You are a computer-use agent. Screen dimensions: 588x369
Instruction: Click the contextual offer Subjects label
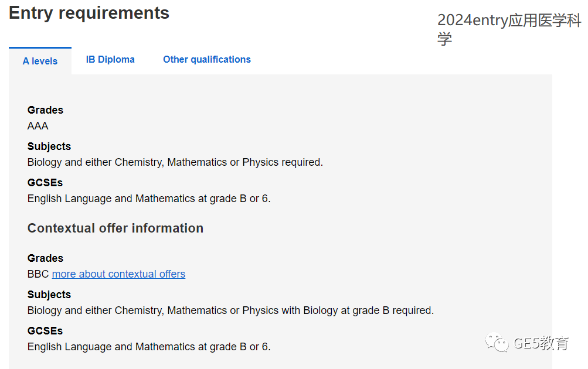click(x=49, y=295)
